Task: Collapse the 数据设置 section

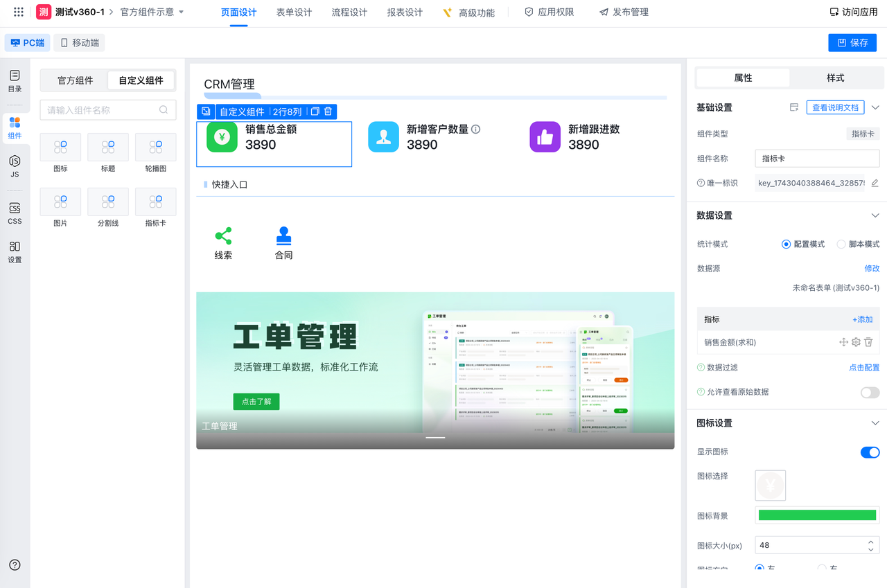Action: click(875, 216)
